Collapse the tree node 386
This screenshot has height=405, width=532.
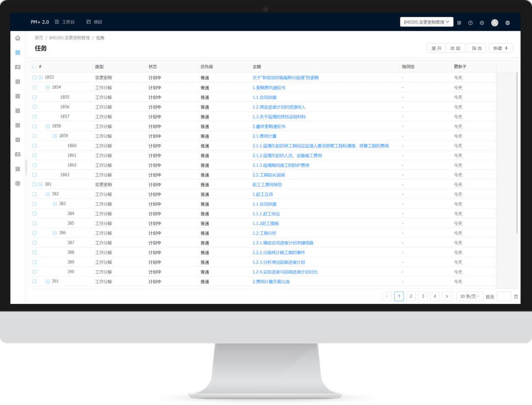55,233
